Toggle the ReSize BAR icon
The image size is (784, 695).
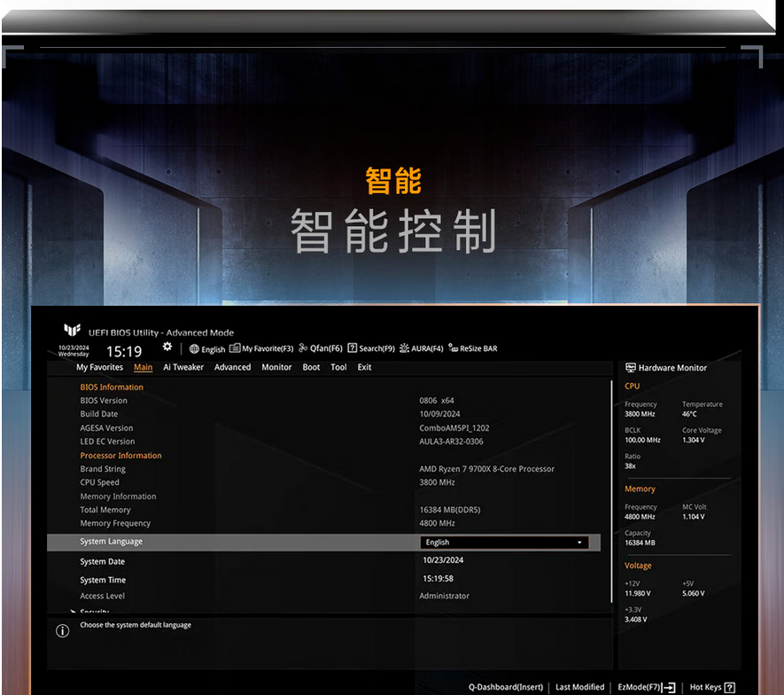453,347
